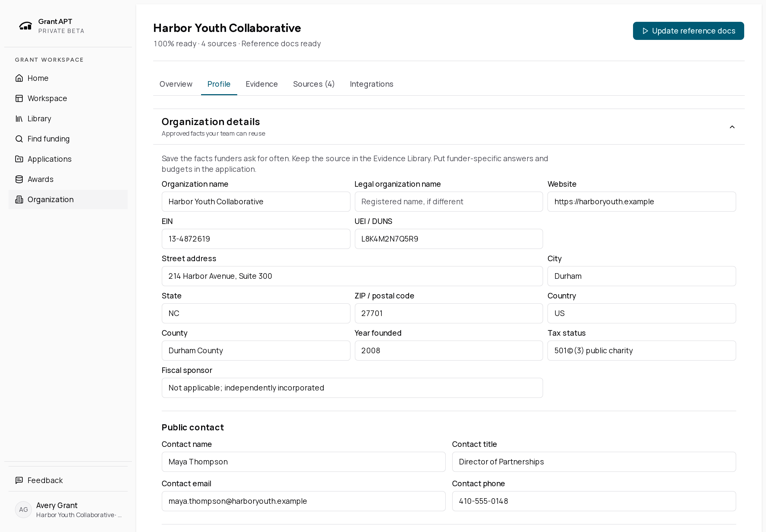
Task: Click play icon in Update reference docs
Action: [x=645, y=31]
